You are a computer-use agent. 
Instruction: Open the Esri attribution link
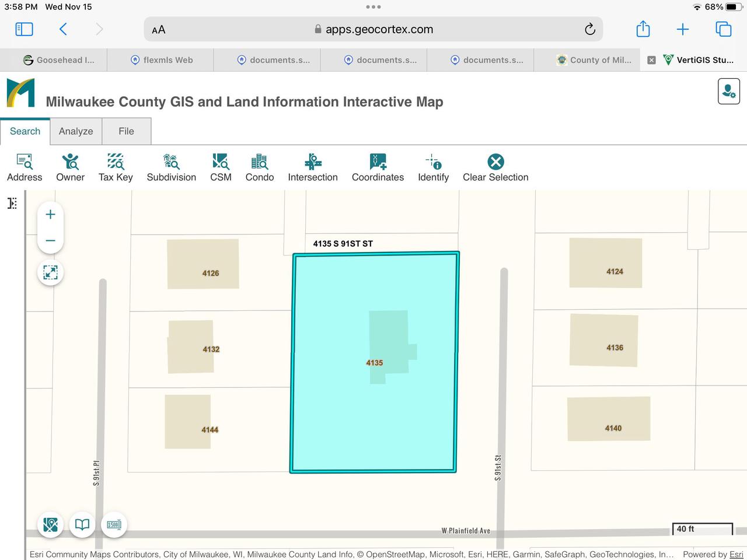pos(736,554)
